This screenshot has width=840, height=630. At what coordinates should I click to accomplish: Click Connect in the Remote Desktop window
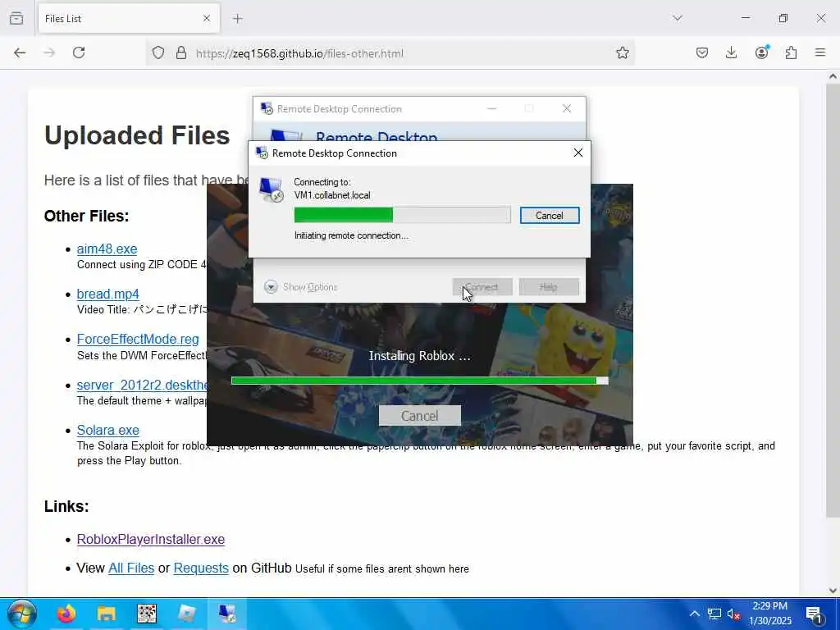(x=482, y=286)
